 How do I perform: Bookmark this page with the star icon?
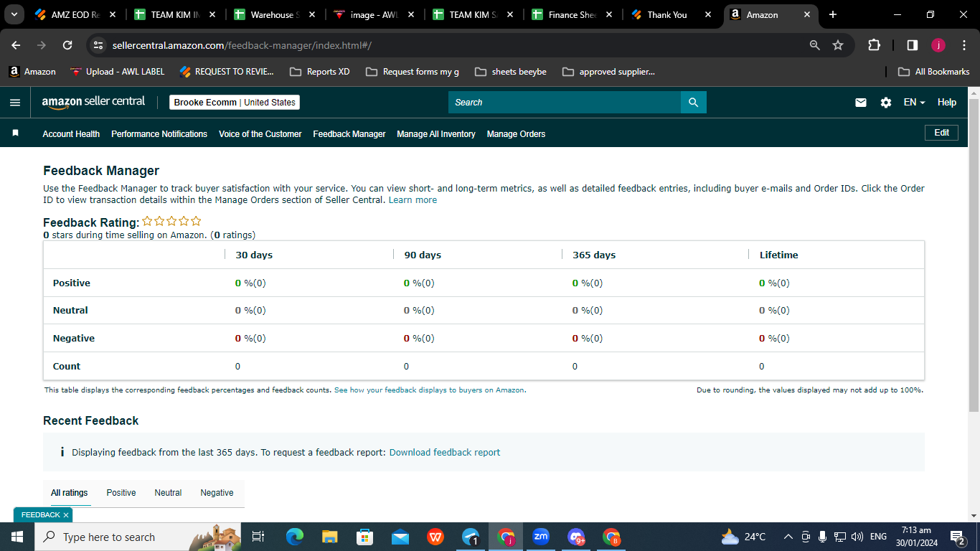(x=838, y=45)
